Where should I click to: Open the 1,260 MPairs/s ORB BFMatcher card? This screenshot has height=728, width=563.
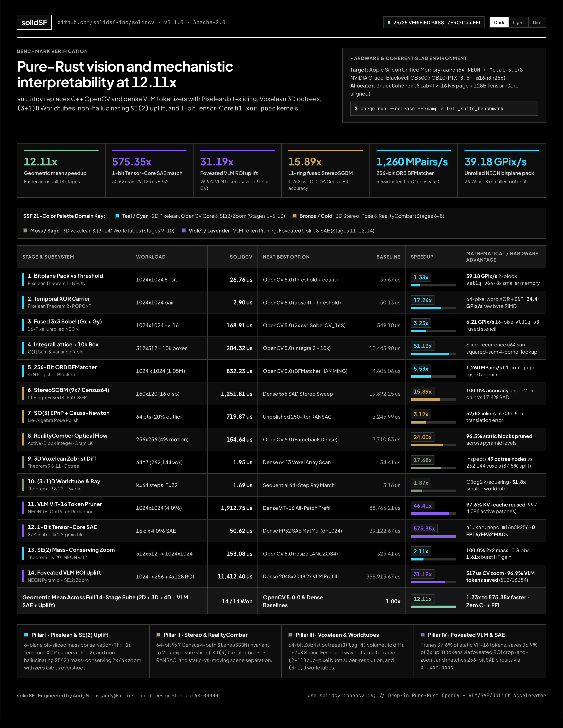click(414, 170)
